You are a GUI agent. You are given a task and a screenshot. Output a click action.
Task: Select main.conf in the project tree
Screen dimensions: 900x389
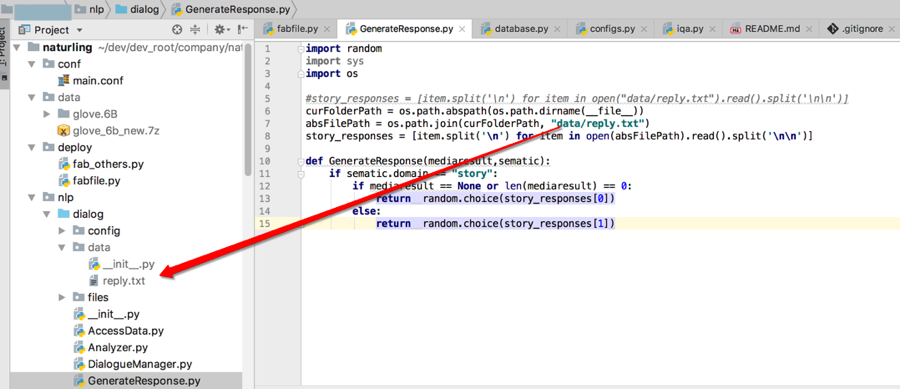(91, 80)
